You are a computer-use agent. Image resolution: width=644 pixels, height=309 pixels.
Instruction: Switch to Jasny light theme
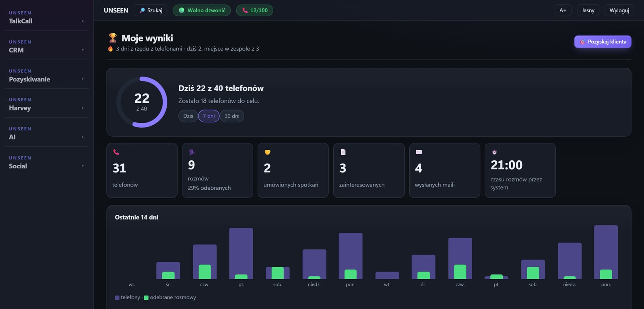588,10
